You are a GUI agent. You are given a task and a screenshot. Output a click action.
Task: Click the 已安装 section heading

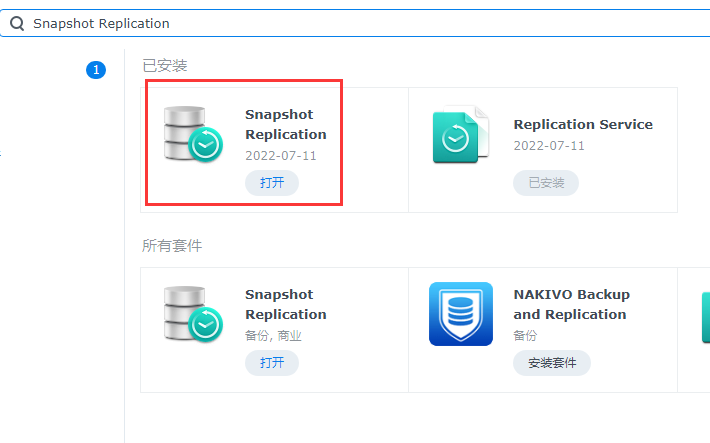point(164,66)
